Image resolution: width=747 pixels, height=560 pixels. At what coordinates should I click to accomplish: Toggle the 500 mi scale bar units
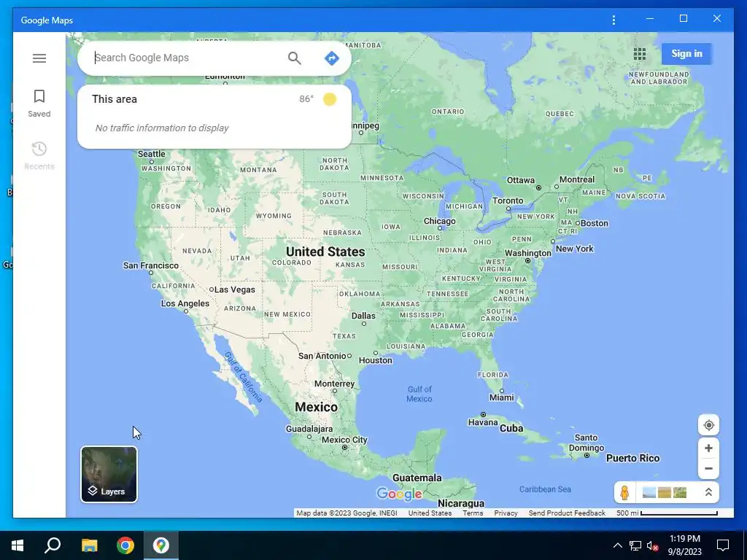click(667, 513)
